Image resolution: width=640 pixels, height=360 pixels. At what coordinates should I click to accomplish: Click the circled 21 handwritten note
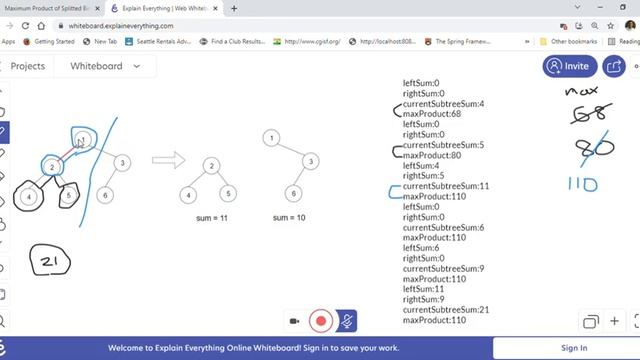point(50,260)
